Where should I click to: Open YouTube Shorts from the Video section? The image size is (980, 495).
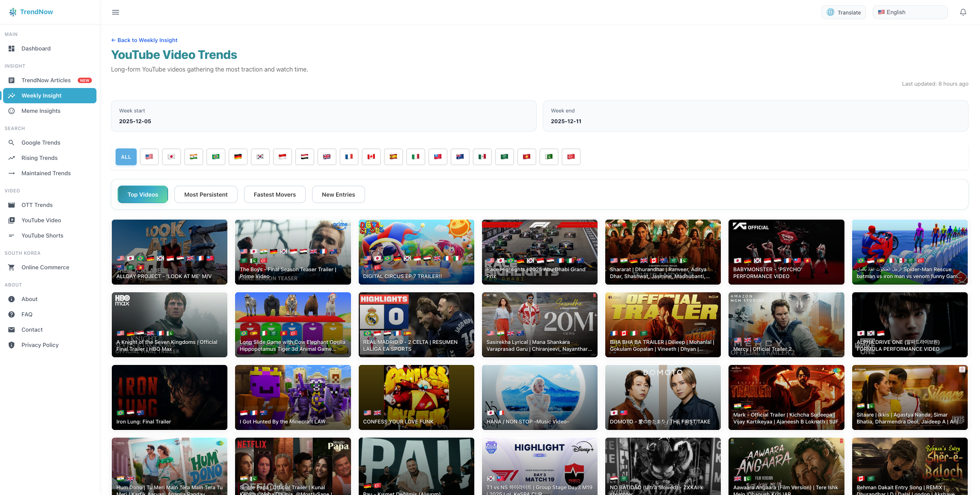click(x=42, y=236)
